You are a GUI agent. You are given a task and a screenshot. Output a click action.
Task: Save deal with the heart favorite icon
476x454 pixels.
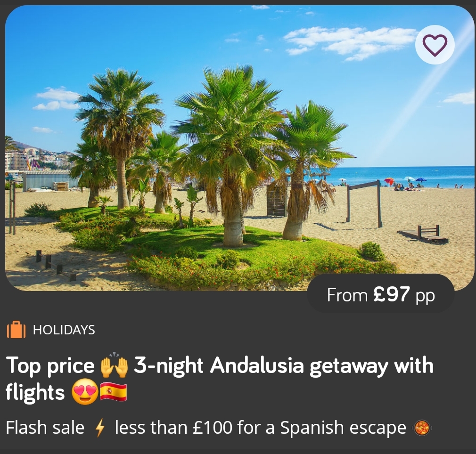coord(435,45)
